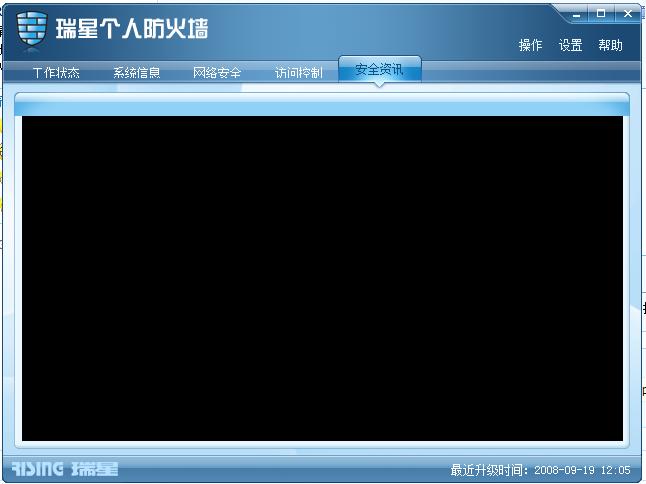Click the 最近升级时间 status text
The width and height of the screenshot is (646, 484).
pyautogui.click(x=540, y=470)
